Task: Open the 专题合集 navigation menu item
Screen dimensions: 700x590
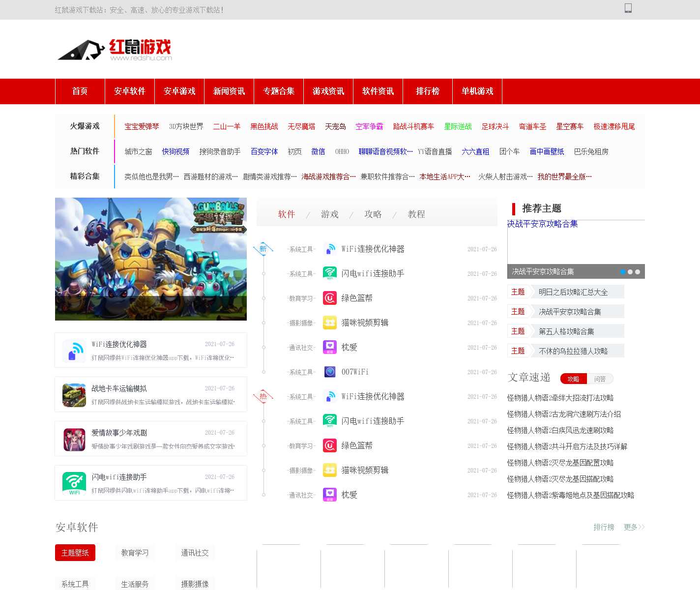Action: [279, 91]
